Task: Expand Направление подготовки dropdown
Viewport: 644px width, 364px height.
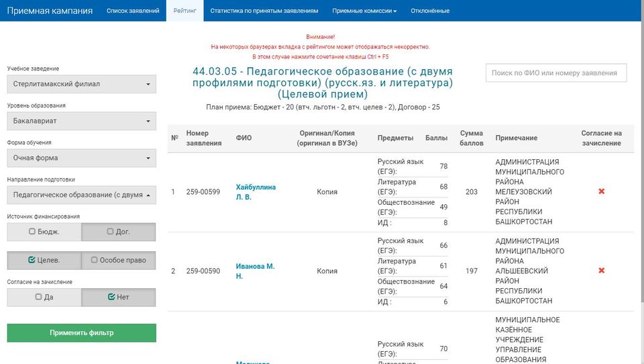Action: point(81,195)
